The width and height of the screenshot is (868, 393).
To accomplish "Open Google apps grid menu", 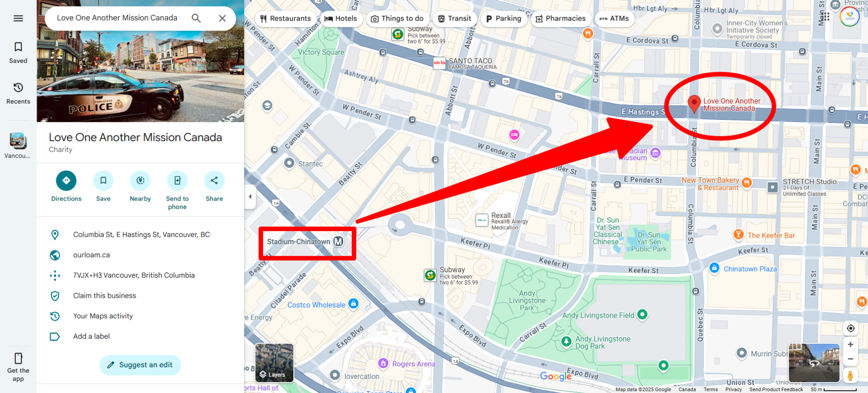I will [825, 17].
